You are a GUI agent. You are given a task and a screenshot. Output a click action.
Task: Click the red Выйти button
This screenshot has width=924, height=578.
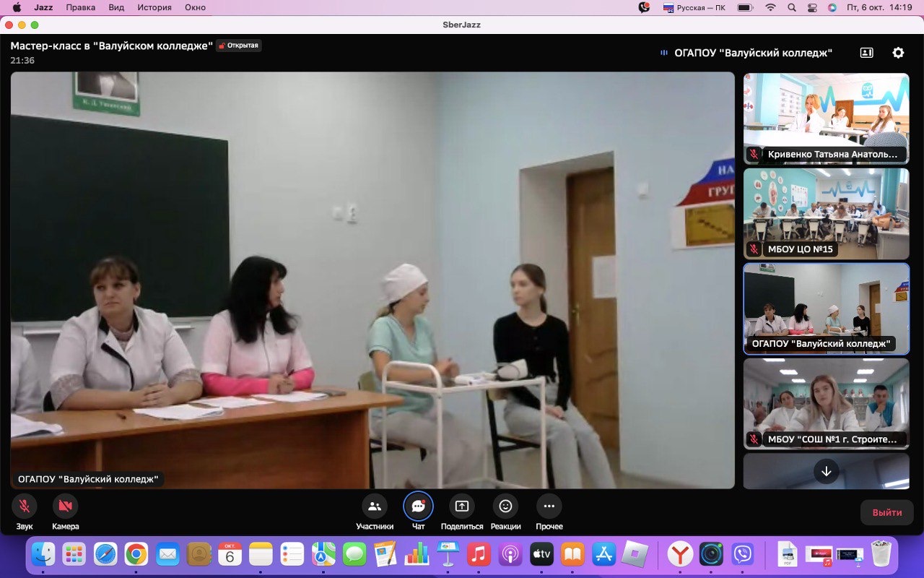click(886, 512)
